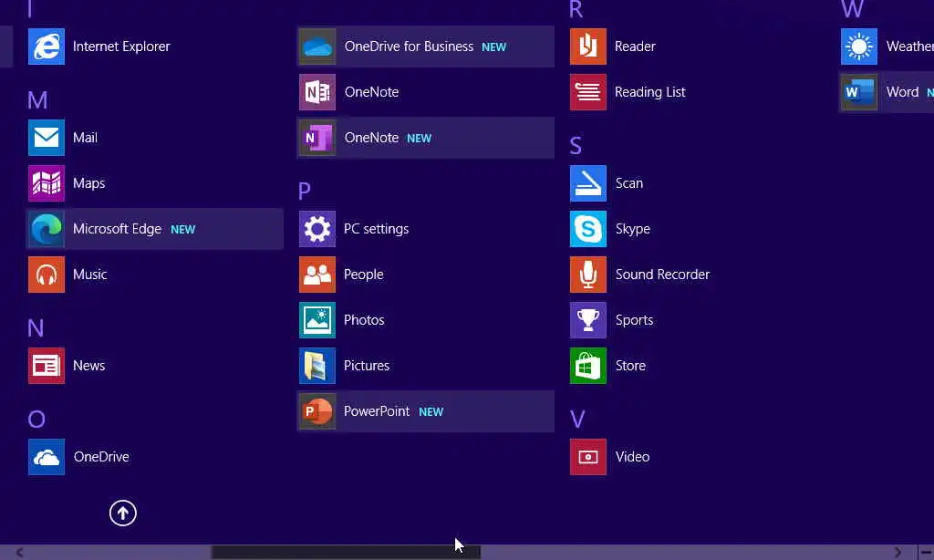The image size is (934, 560).
Task: Click the "PowerPoint" text label
Action: [377, 411]
